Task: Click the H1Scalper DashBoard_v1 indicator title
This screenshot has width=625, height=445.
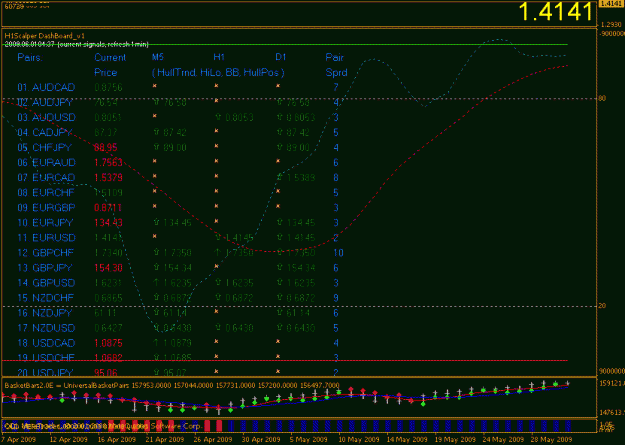Action: pos(44,36)
